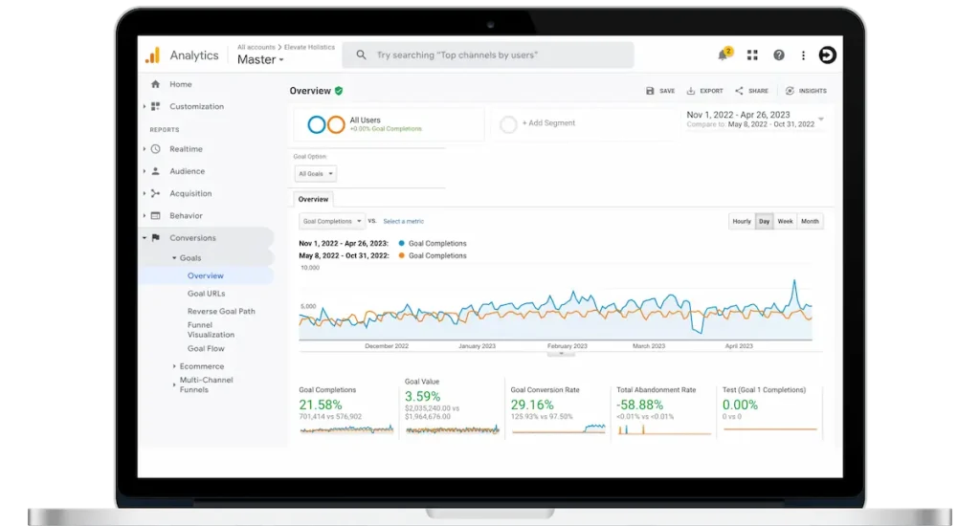Click the Select a metric link
This screenshot has height=526, width=980.
pyautogui.click(x=403, y=221)
